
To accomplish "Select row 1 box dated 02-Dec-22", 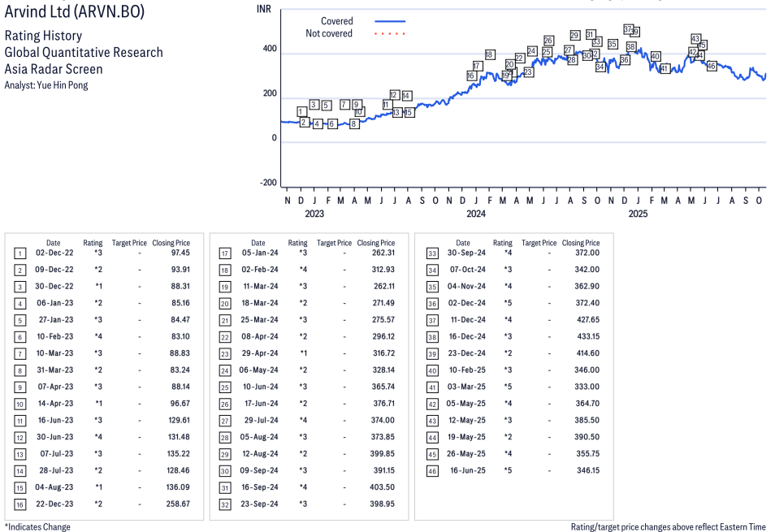I will (19, 254).
